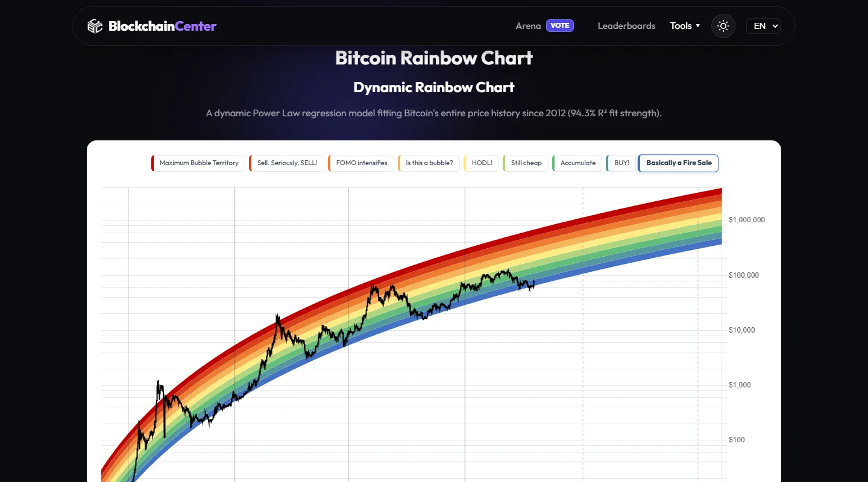Image resolution: width=868 pixels, height=482 pixels.
Task: Toggle the Sell. Seriously, SELL! band
Action: [x=286, y=163]
